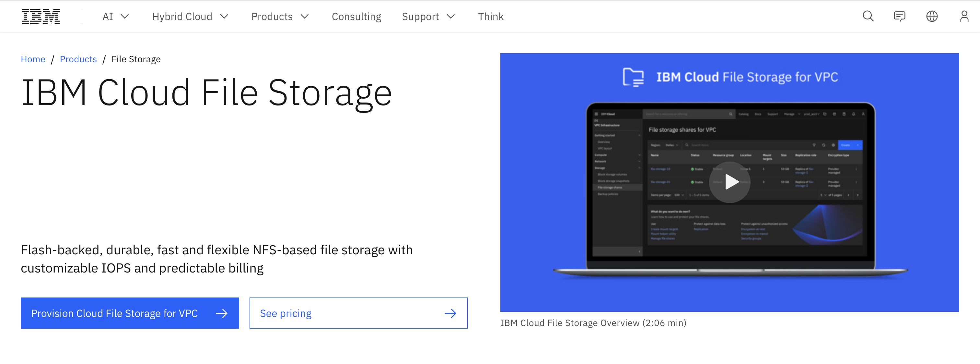980x364 pixels.
Task: Expand the Hybrid Cloud dropdown
Action: point(190,16)
